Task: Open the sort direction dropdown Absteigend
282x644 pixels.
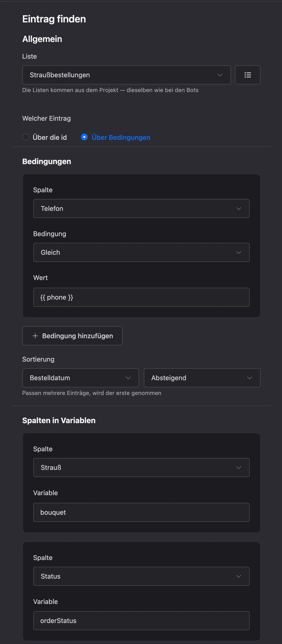Action: point(202,378)
